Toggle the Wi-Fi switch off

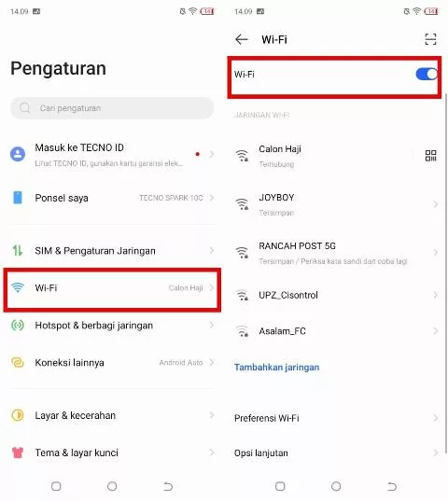427,74
